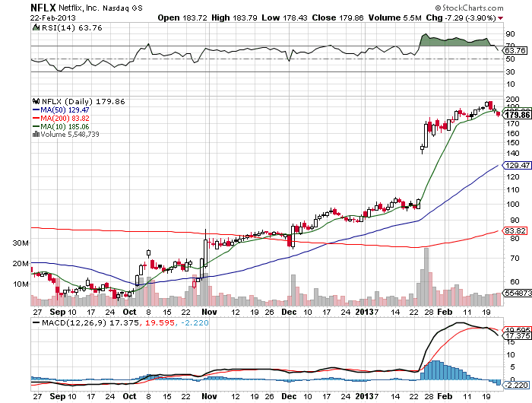Select the blue MA(50) line swatch
Screen dimensions: 532x403
pos(36,110)
